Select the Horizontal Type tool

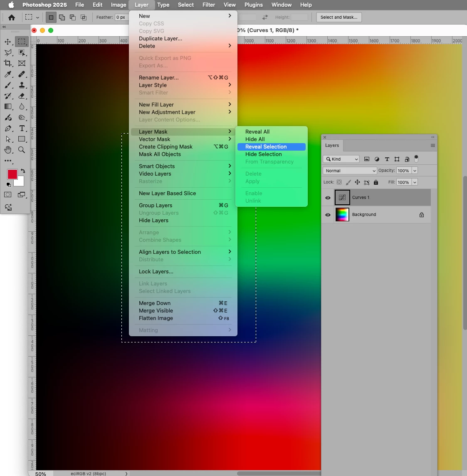pyautogui.click(x=22, y=129)
